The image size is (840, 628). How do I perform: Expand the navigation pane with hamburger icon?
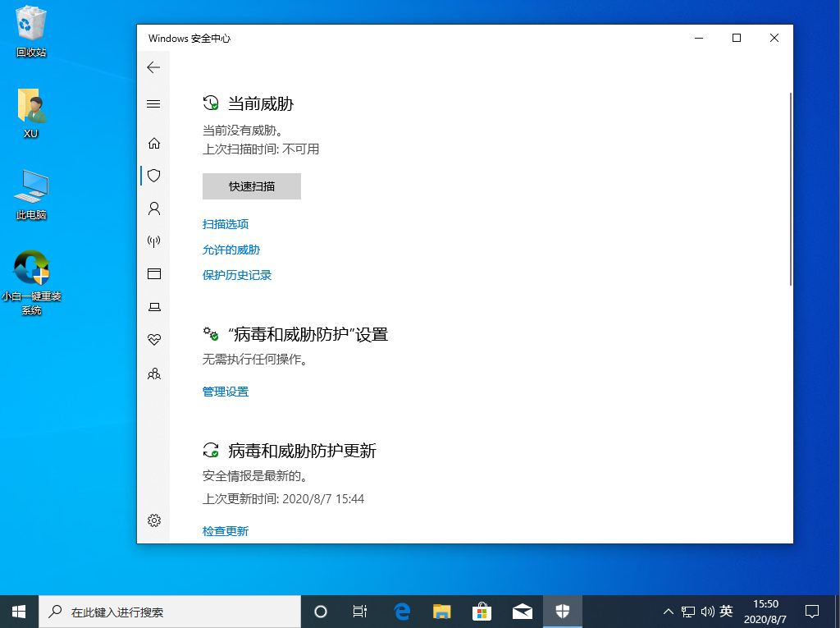[153, 103]
